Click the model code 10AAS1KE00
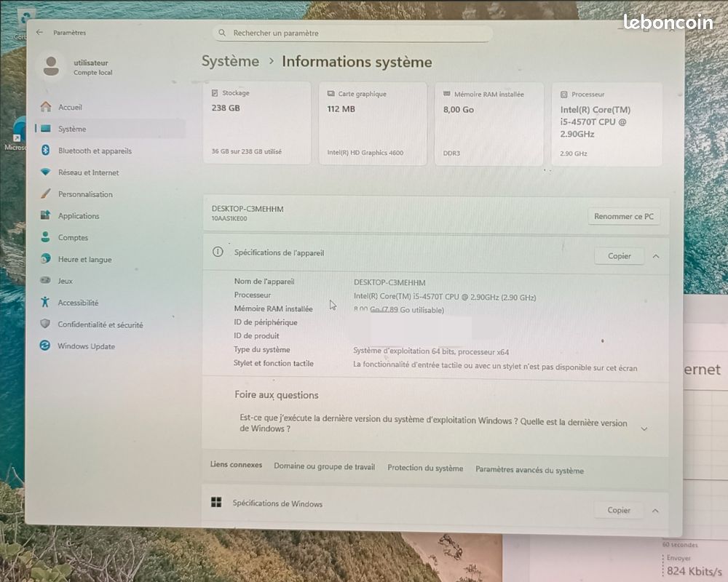 point(229,218)
